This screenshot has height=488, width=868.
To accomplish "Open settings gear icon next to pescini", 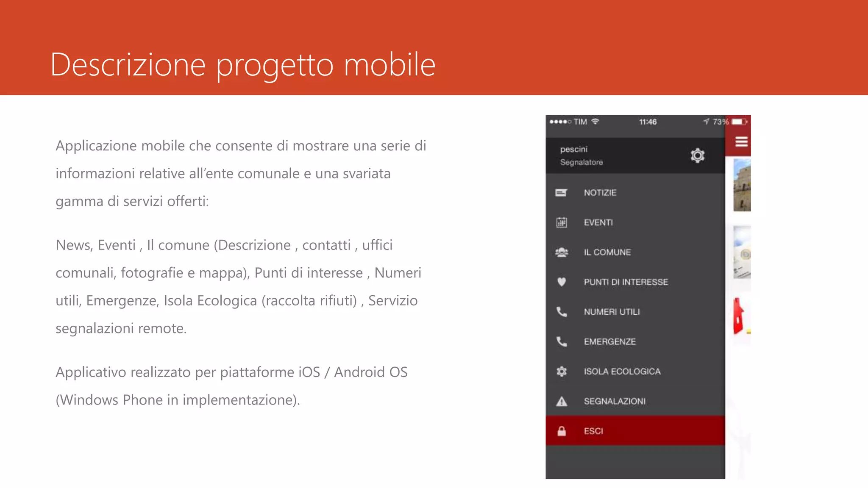I will pyautogui.click(x=697, y=155).
